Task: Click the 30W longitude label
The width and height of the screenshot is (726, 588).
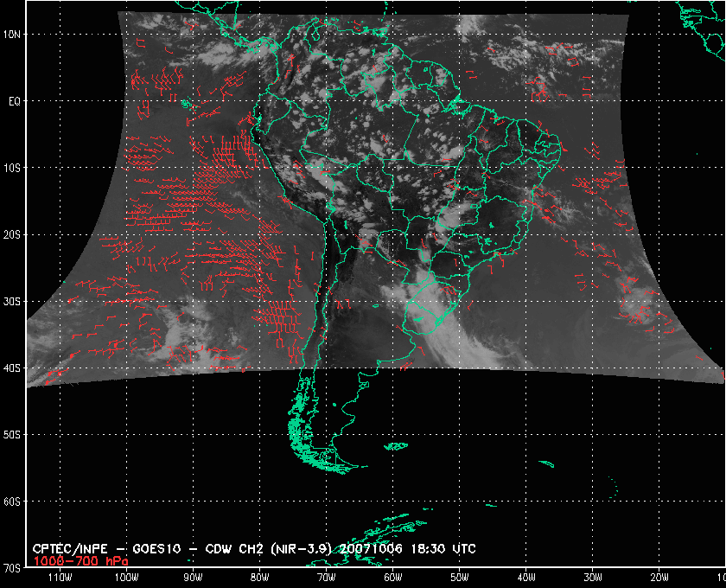Action: pyautogui.click(x=592, y=576)
